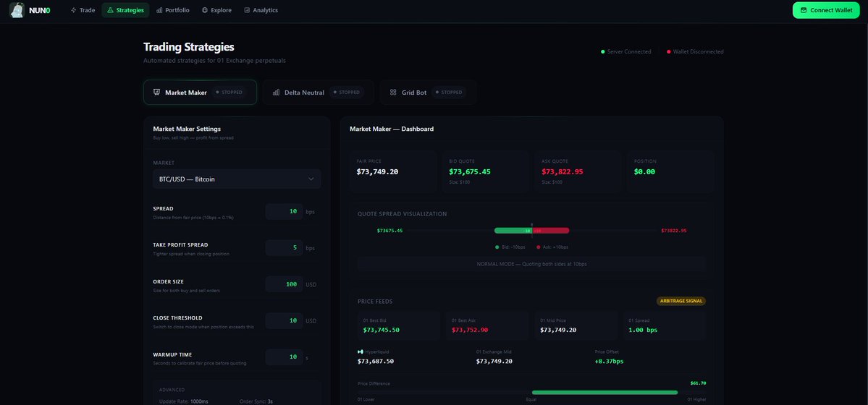Click the Arbitrage Signal badge
Image resolution: width=868 pixels, height=405 pixels.
tap(681, 301)
